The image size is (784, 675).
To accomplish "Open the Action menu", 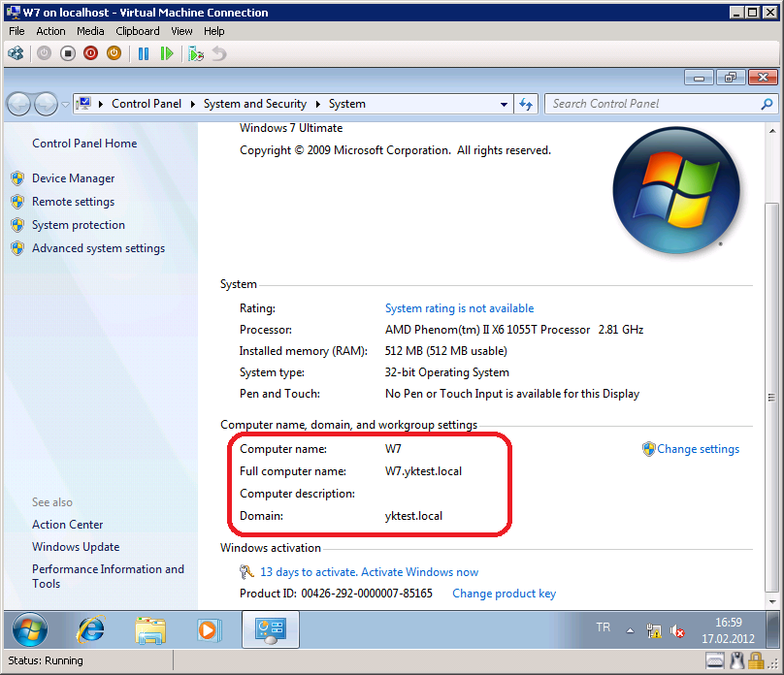I will click(50, 31).
